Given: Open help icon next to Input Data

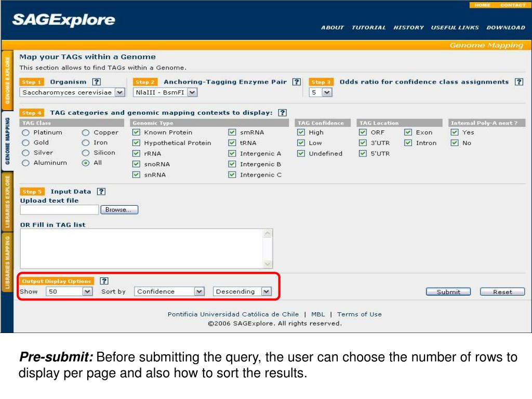Looking at the screenshot, I should [101, 191].
